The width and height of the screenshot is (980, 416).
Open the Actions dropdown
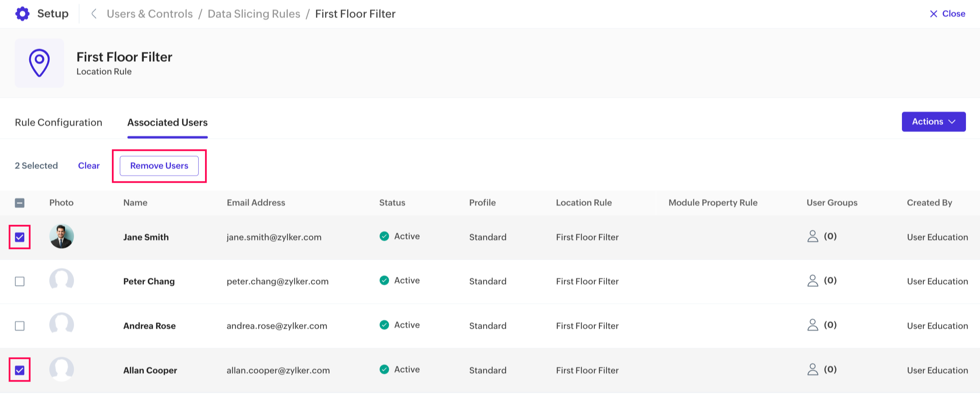pos(933,122)
